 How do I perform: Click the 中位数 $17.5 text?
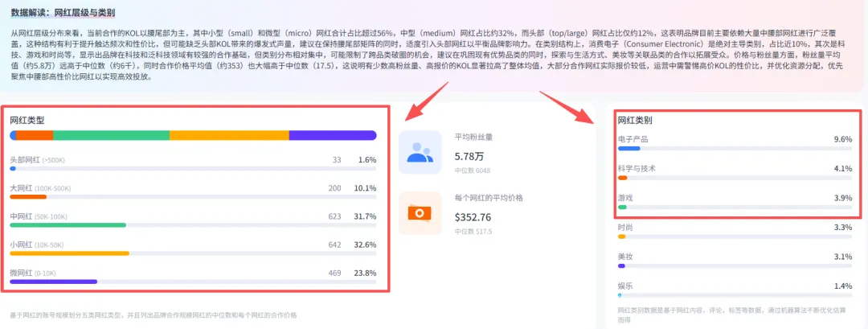point(473,232)
